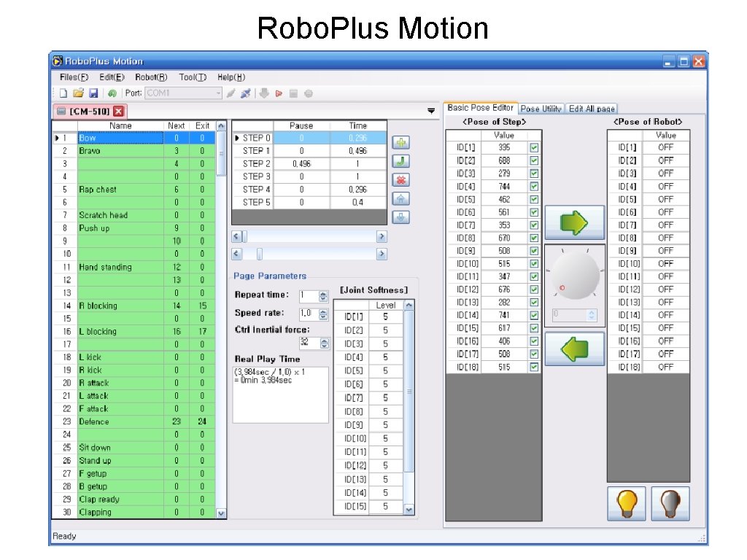Save the motion file with diskette icon
Viewport: 747px width, 560px height.
(x=93, y=93)
